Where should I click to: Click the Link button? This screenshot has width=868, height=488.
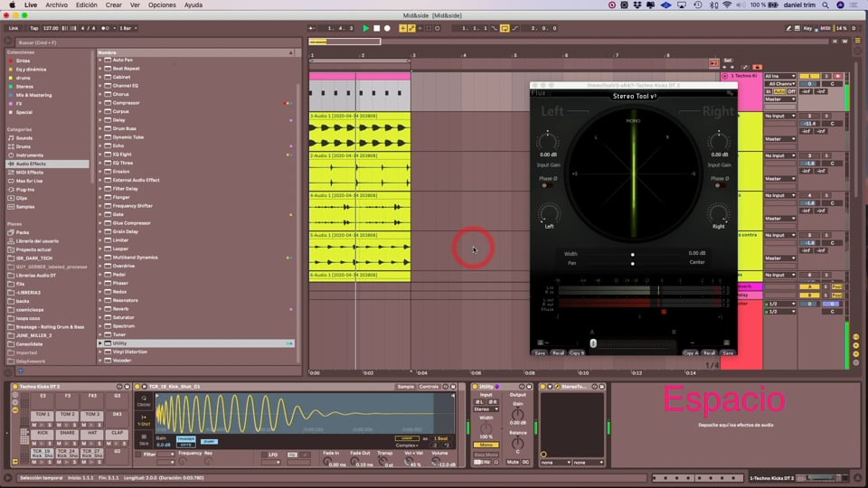point(14,28)
